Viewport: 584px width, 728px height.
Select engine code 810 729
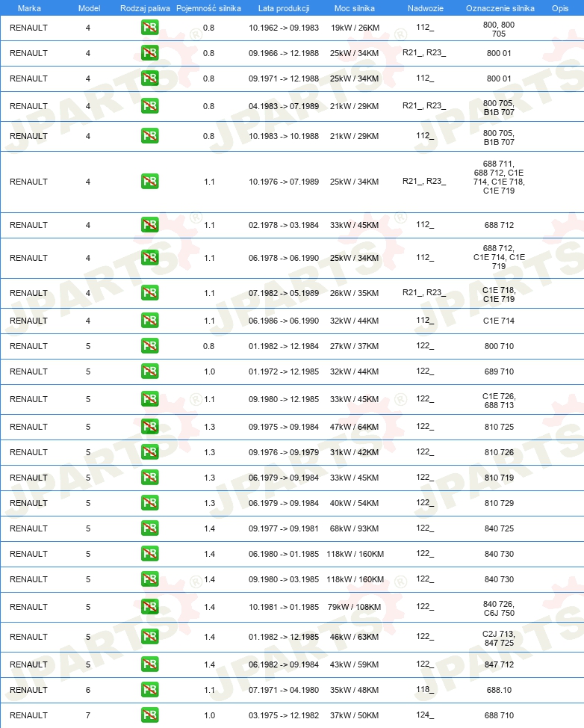coord(499,503)
